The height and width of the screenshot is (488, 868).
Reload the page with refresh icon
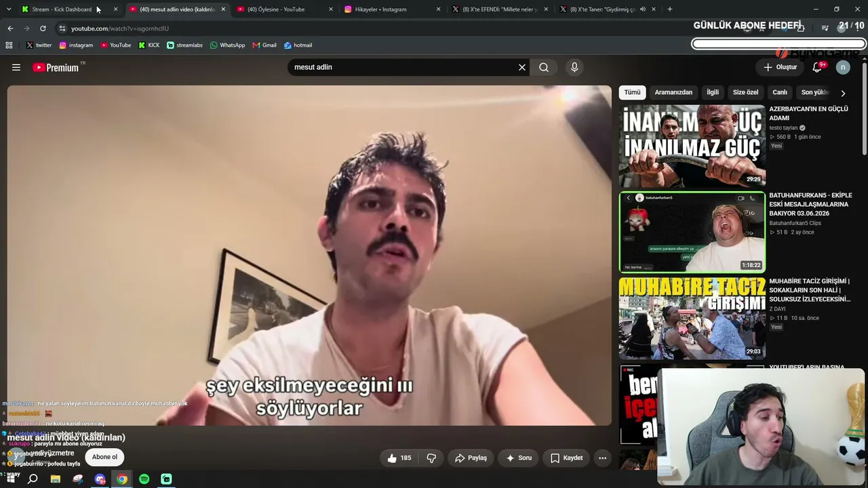pyautogui.click(x=43, y=28)
